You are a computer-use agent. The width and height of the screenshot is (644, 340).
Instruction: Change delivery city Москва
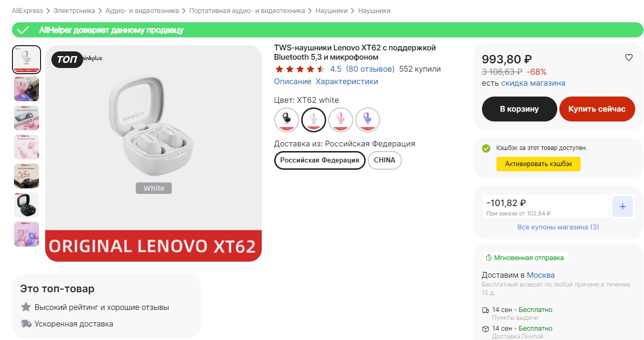tap(541, 275)
